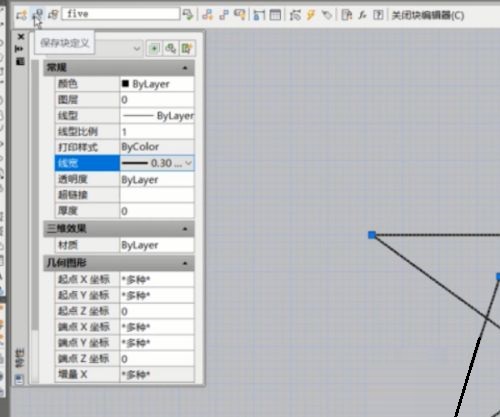Click the 端点 Y 坐标 value

157,343
